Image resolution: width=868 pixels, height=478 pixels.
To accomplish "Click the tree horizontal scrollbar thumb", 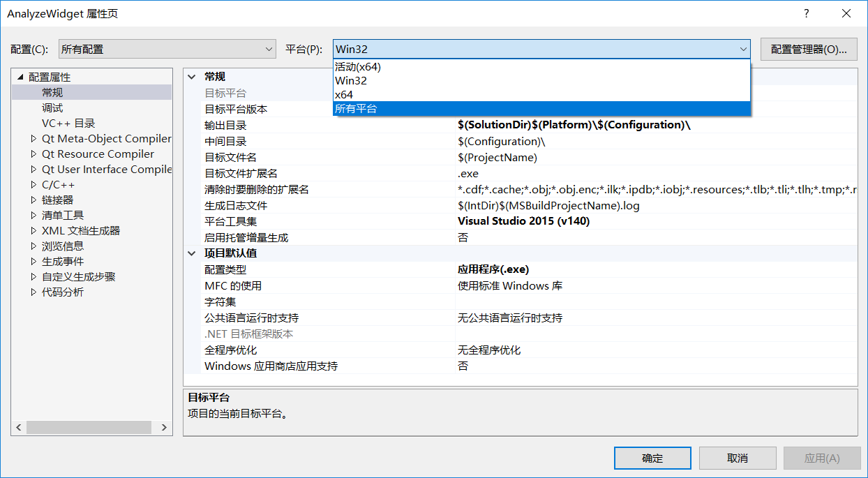I will pyautogui.click(x=89, y=427).
